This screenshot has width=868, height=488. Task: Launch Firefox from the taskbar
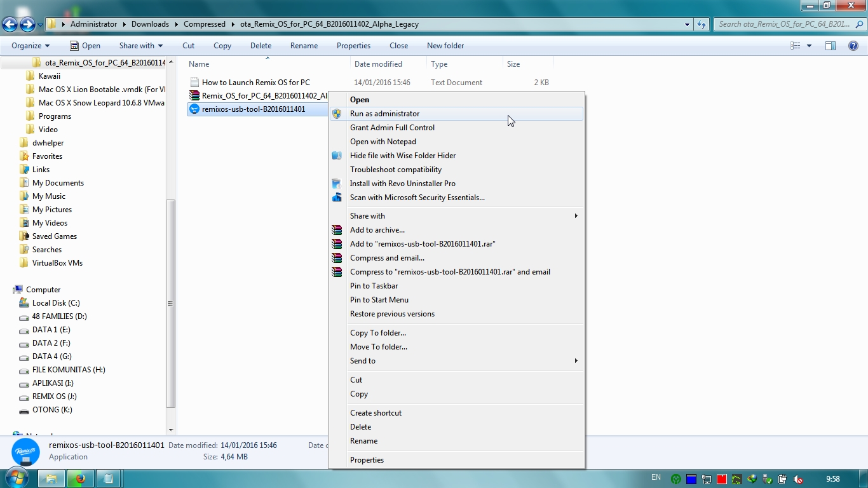pyautogui.click(x=81, y=478)
